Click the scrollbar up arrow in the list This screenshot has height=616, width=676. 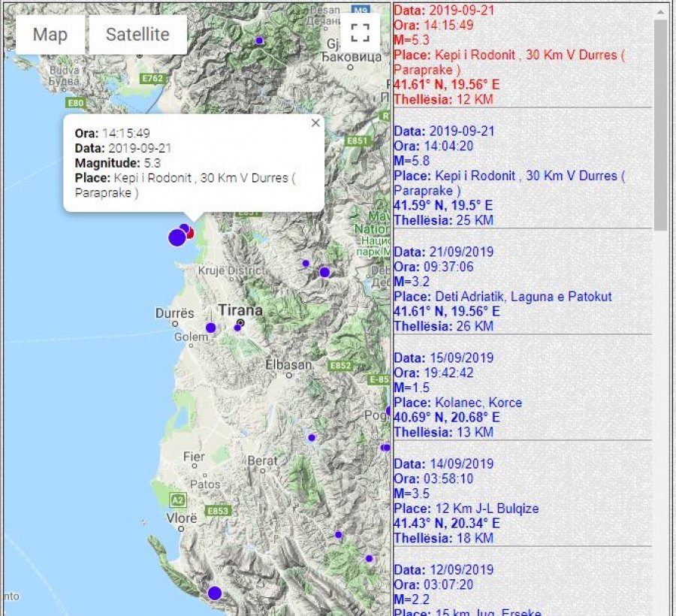click(x=660, y=12)
